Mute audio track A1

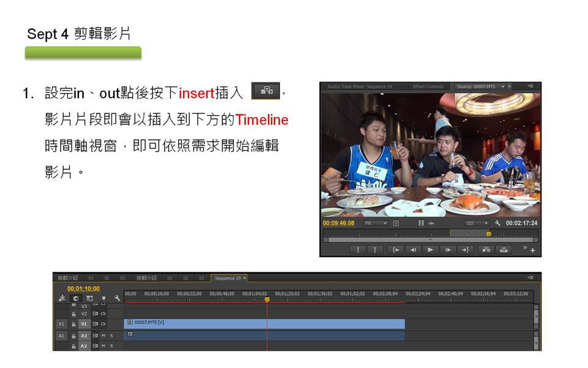point(103,335)
